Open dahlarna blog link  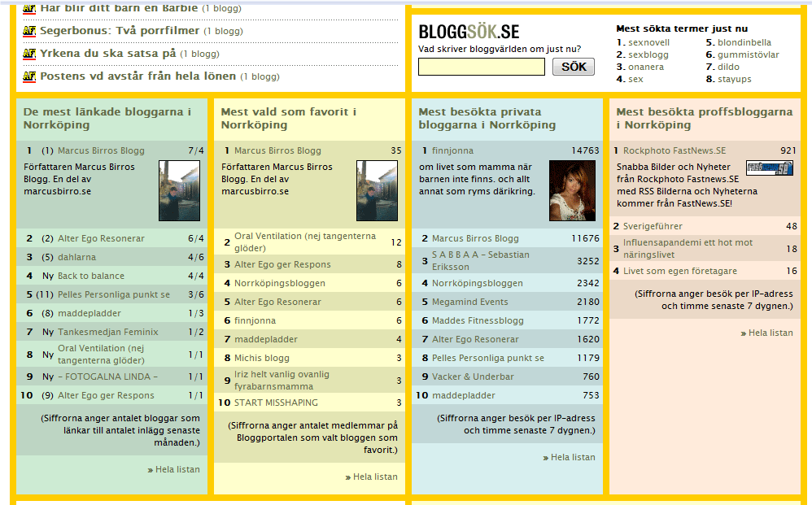pos(76,257)
